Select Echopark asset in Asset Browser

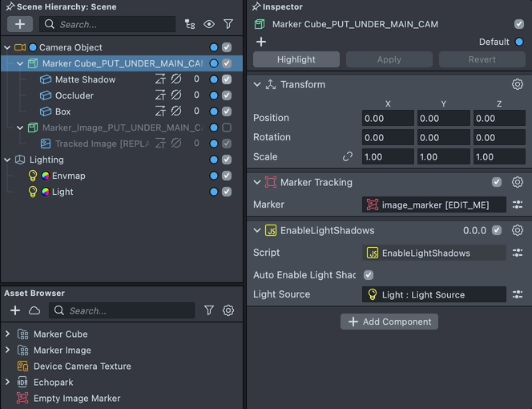click(54, 382)
